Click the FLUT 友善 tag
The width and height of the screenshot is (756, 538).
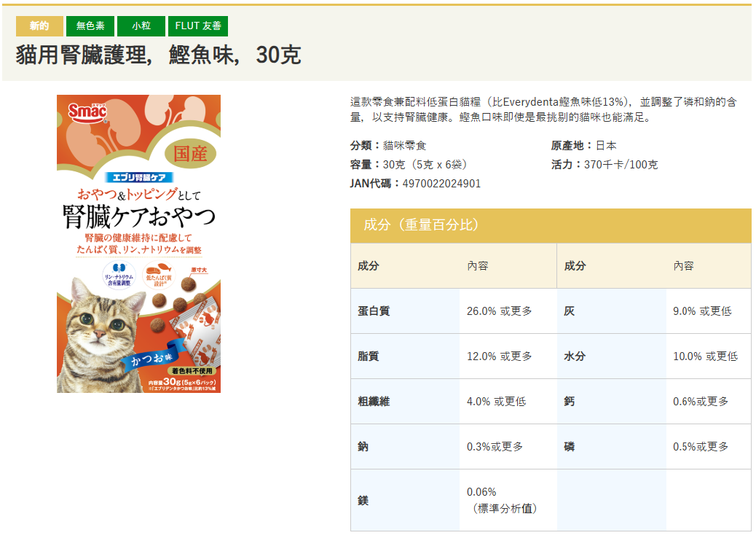198,26
